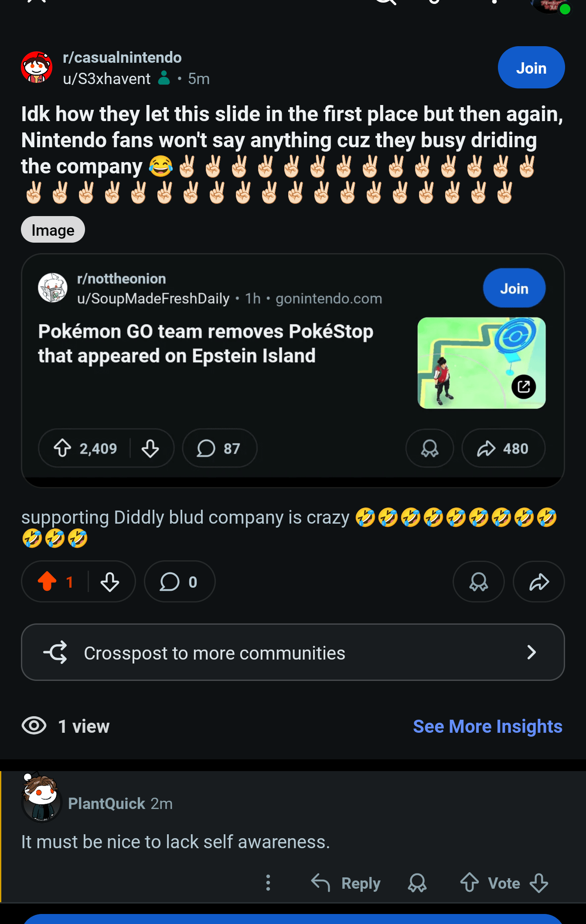This screenshot has width=586, height=924.
Task: Select the Image flair tag
Action: [53, 230]
